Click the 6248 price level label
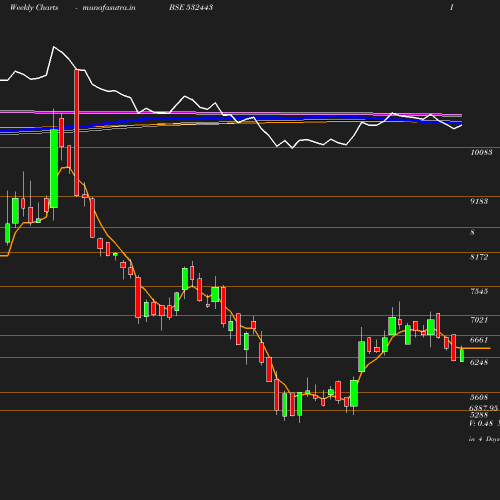This screenshot has height=500, width=500. [479, 362]
